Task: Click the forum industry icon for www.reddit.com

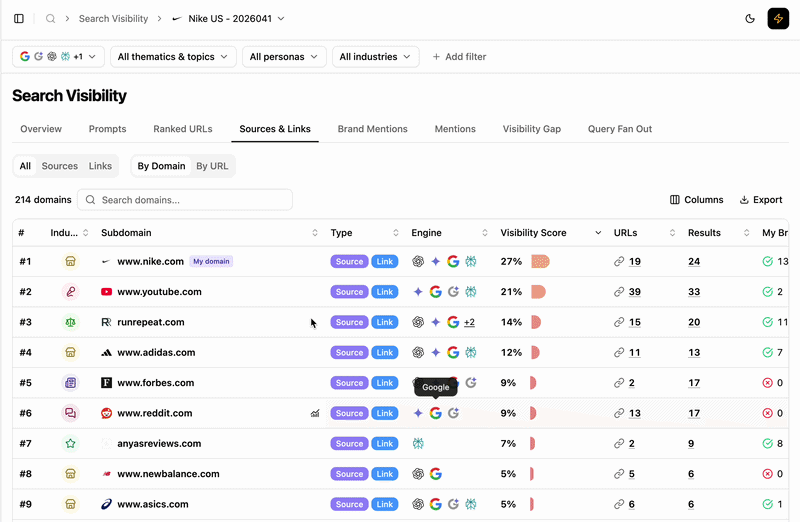Action: click(x=70, y=413)
